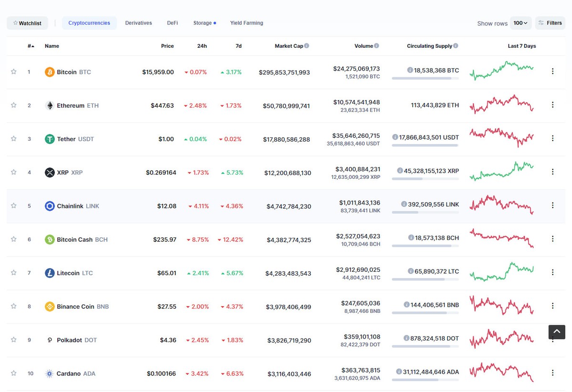Open the three-dot options menu for Bitcoin
The width and height of the screenshot is (572, 392).
552,72
